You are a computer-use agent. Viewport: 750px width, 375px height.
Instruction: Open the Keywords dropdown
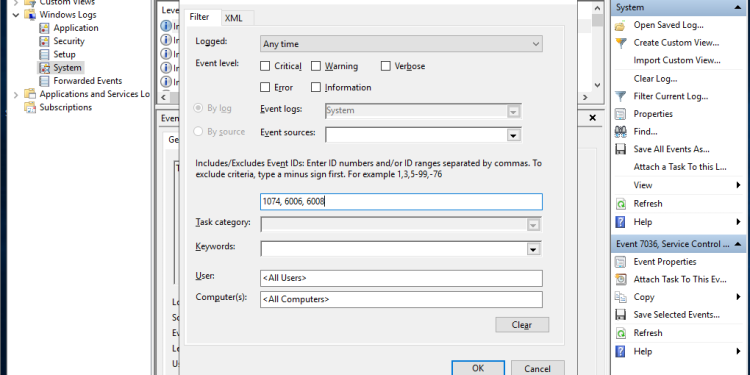[x=533, y=249]
